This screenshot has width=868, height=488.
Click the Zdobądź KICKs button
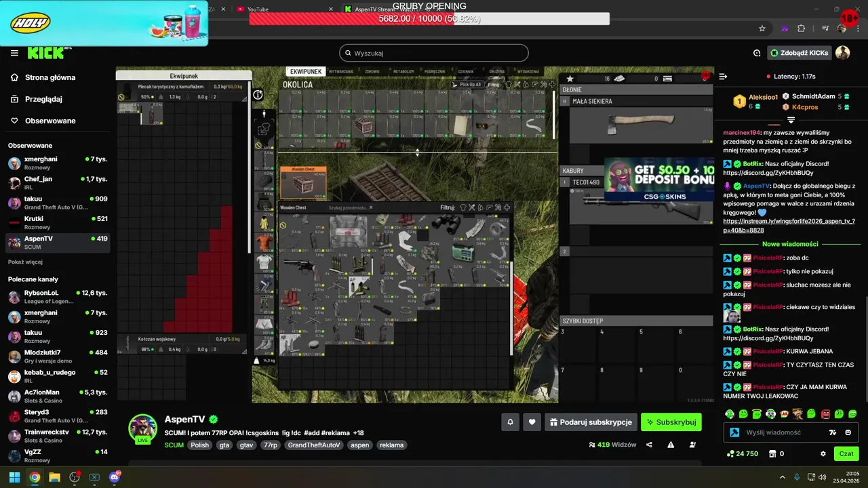799,53
